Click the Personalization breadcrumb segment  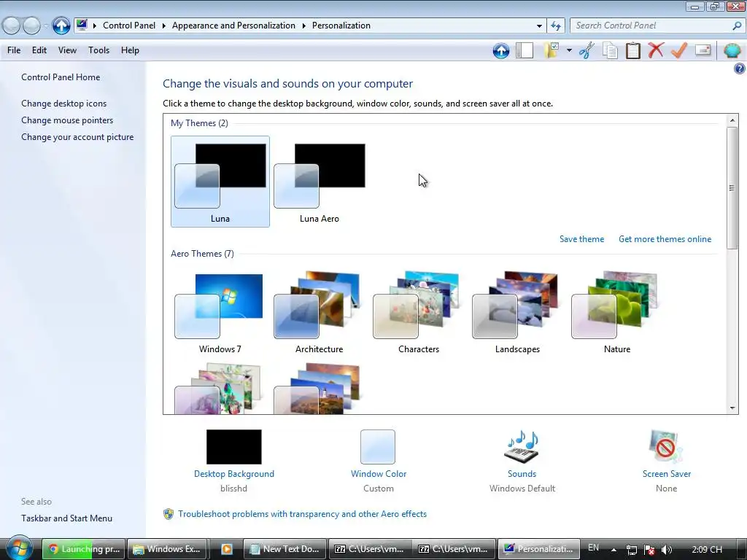tap(341, 26)
